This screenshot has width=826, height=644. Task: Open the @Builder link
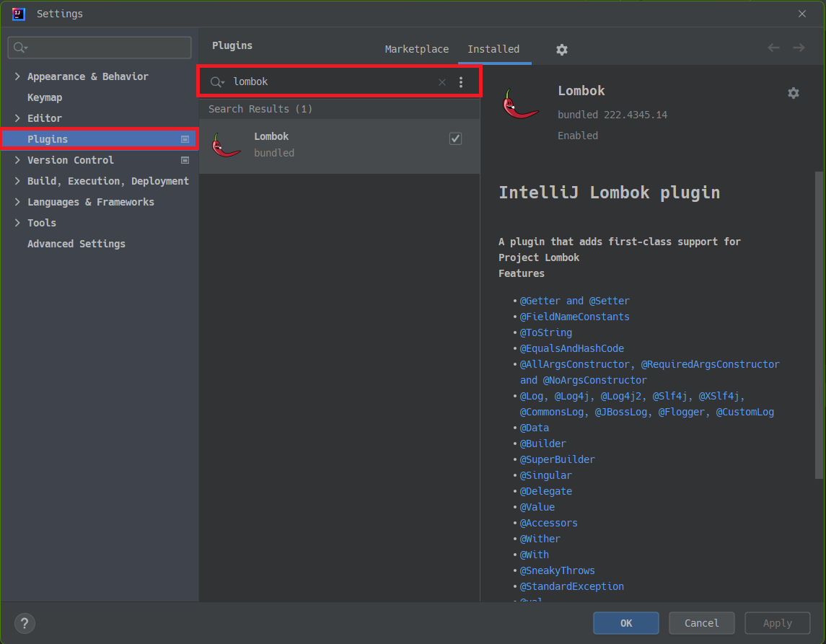543,444
